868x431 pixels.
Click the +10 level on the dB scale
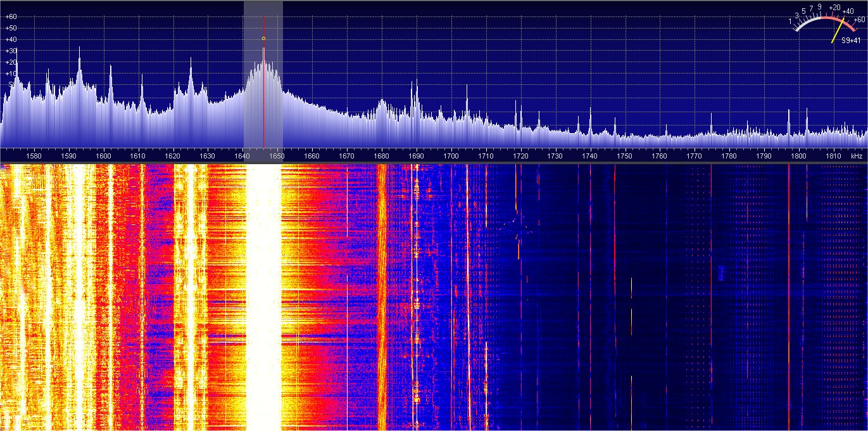coord(11,74)
